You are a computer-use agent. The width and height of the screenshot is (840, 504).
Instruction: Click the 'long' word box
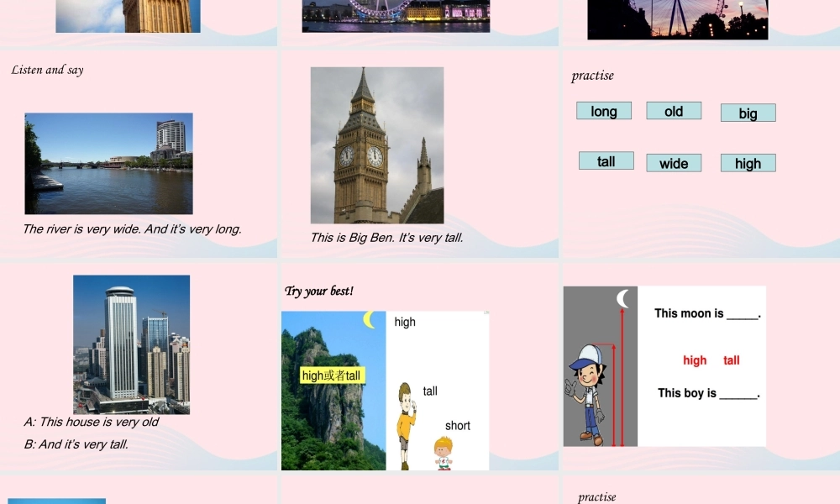603,111
